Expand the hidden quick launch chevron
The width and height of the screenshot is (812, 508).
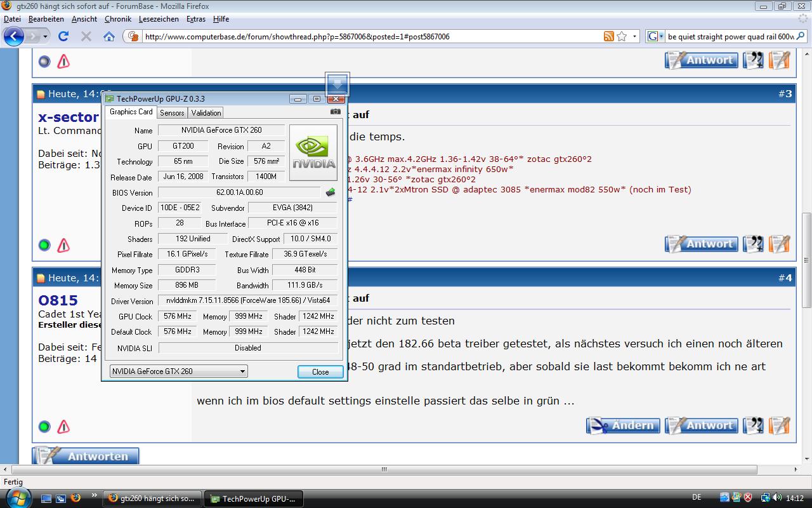95,495
